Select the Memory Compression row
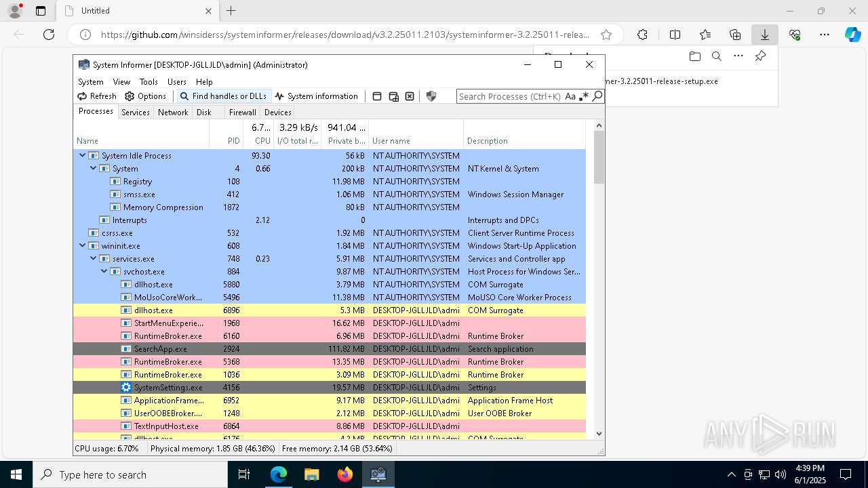The width and height of the screenshot is (868, 488). [x=330, y=207]
